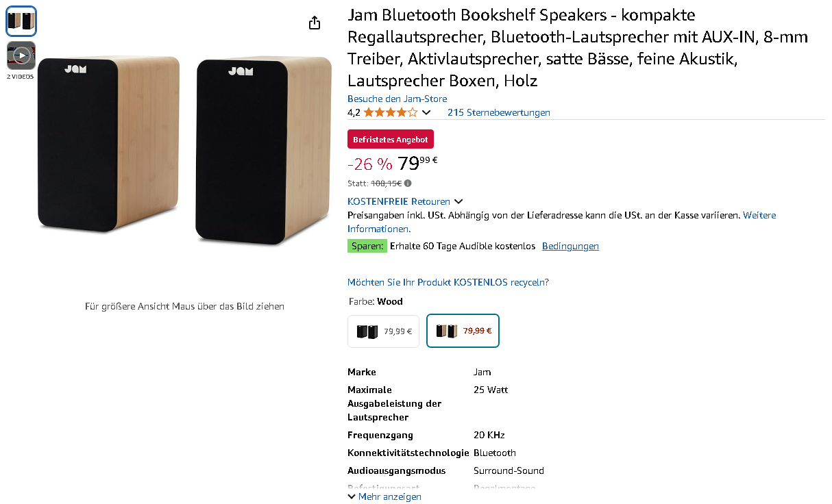Select the first speaker image thumbnail
The height and width of the screenshot is (504, 832).
[x=21, y=21]
